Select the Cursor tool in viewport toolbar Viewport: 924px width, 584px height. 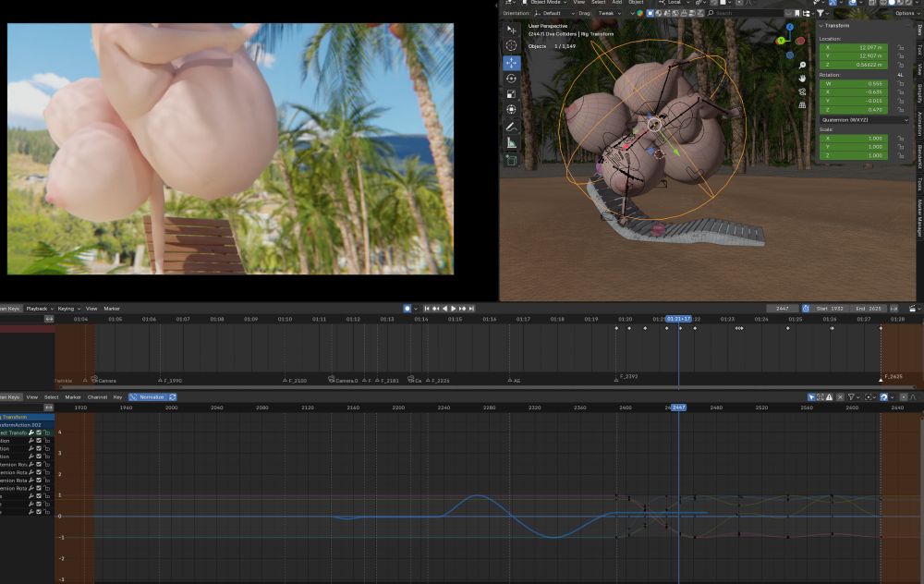click(x=512, y=45)
